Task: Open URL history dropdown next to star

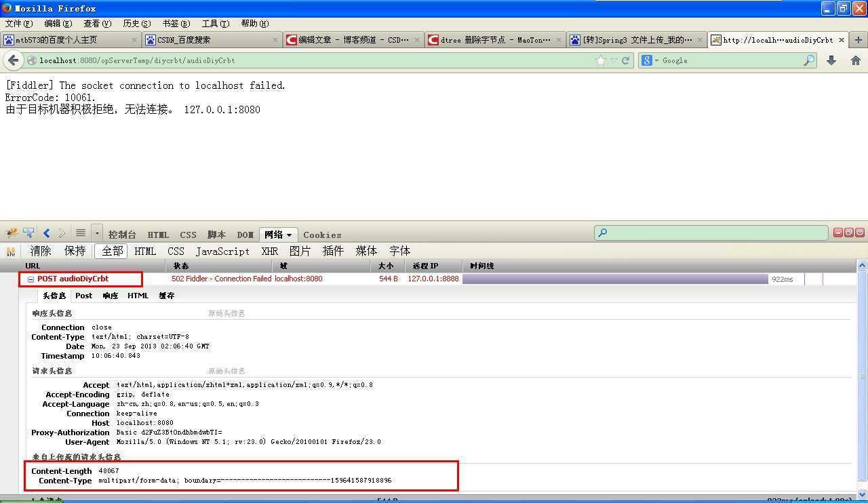Action: tap(614, 60)
